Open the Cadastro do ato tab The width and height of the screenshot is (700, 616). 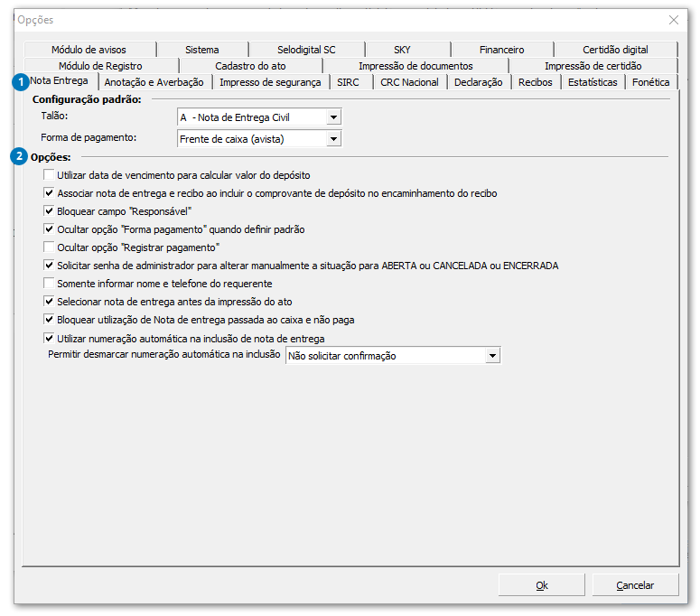[x=250, y=66]
